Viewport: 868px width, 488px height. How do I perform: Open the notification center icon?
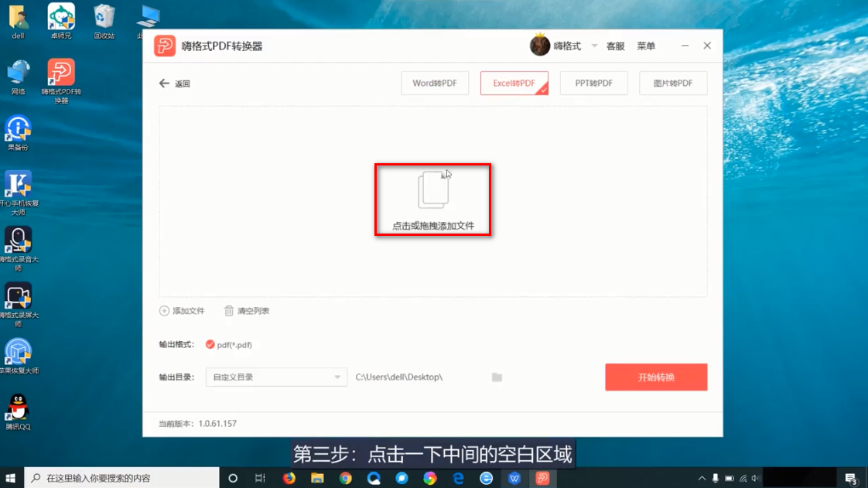[x=852, y=478]
